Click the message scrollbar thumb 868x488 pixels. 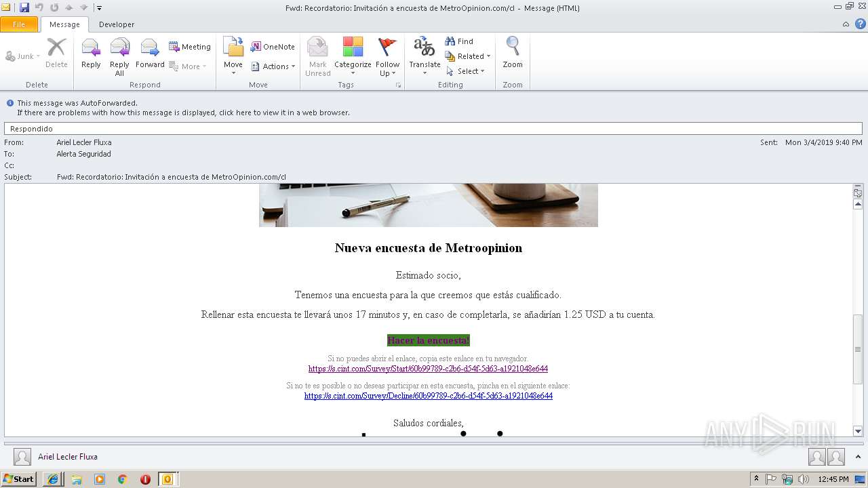click(x=858, y=350)
